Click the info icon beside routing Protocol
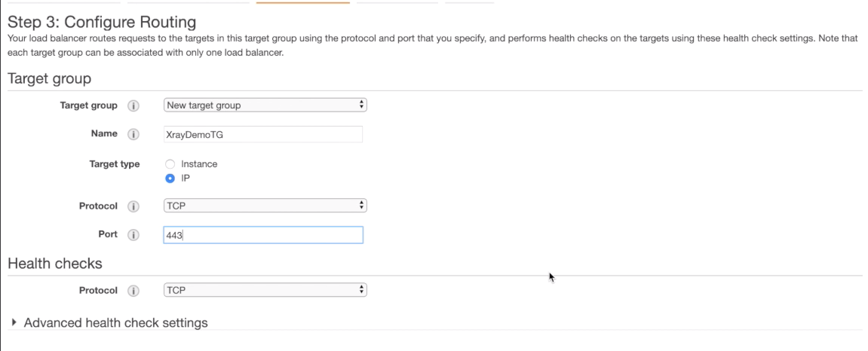The image size is (868, 351). click(x=133, y=206)
